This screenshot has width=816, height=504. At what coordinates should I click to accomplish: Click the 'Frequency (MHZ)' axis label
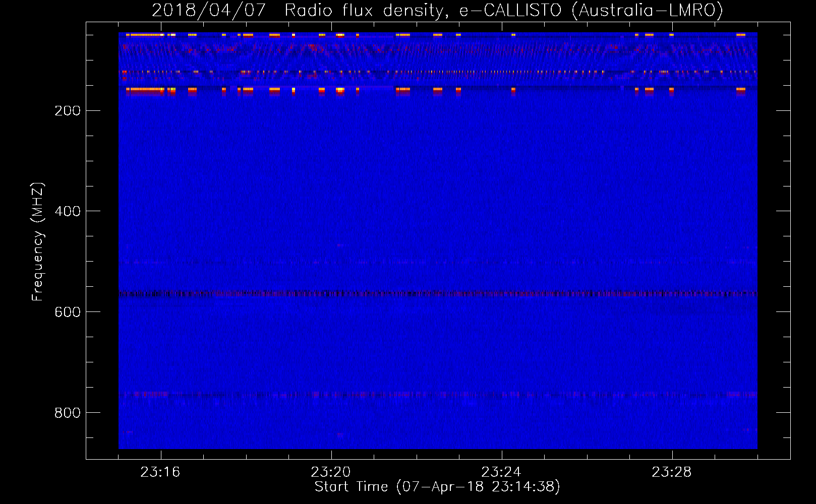[x=38, y=242]
